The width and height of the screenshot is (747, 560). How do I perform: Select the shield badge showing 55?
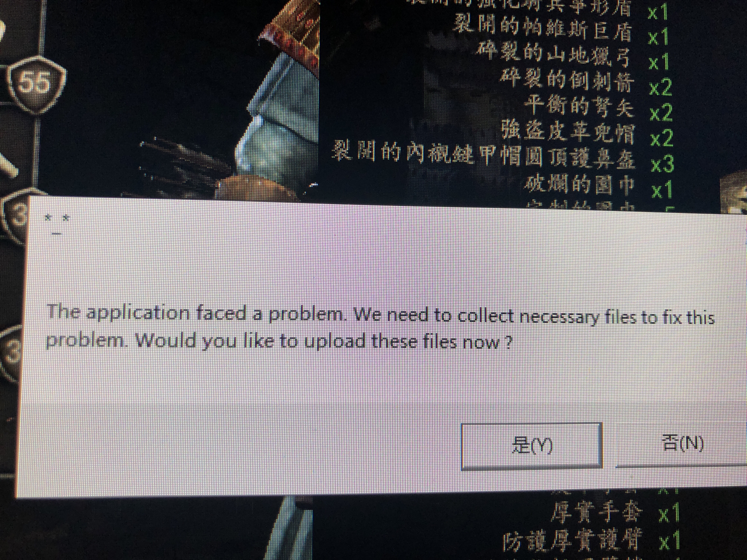click(x=36, y=84)
